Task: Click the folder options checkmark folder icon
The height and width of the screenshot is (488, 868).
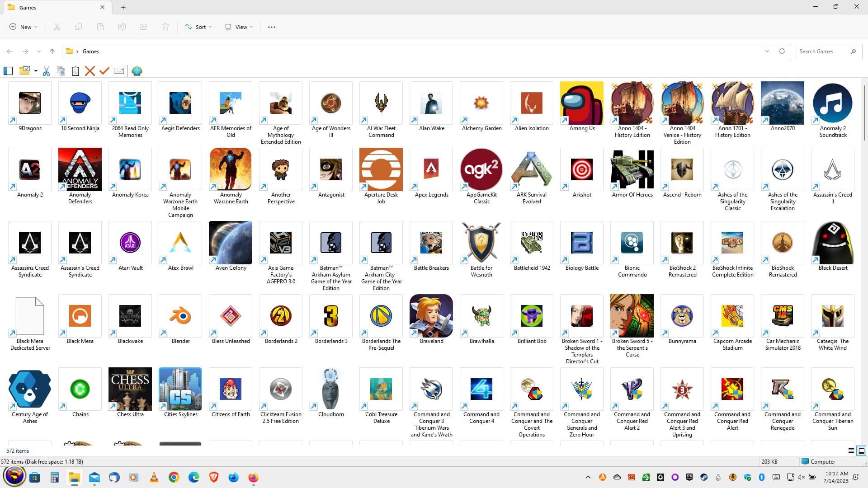Action: [x=24, y=70]
